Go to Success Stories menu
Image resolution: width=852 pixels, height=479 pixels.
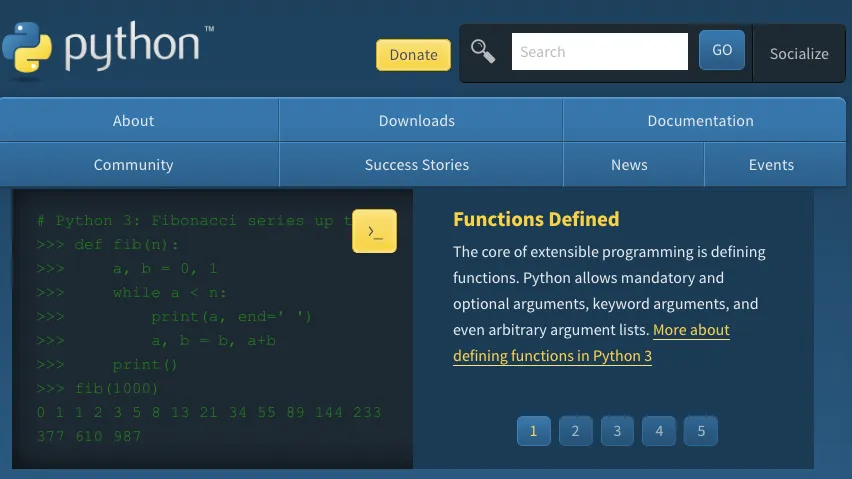(x=416, y=165)
